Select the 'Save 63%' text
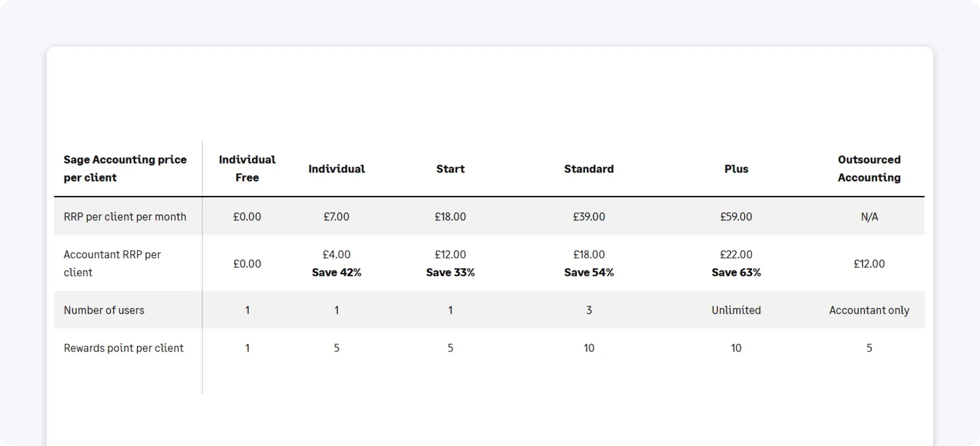The width and height of the screenshot is (980, 446). click(x=736, y=272)
